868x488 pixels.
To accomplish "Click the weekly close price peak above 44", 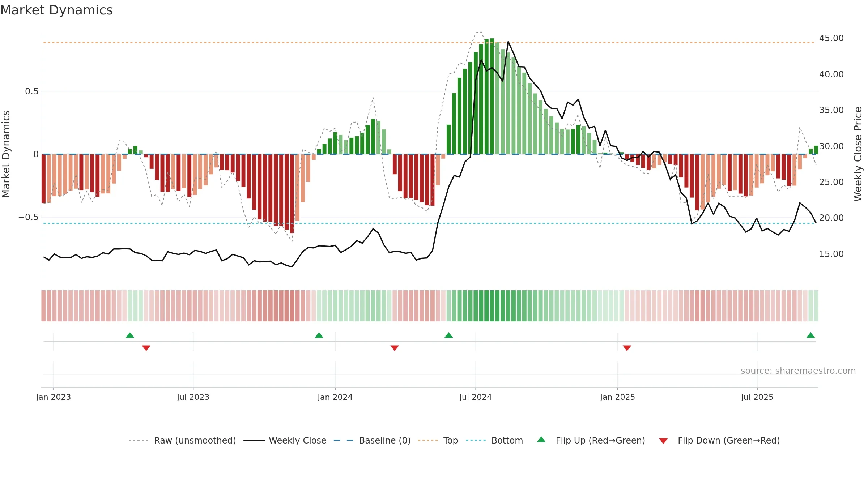I will [508, 42].
